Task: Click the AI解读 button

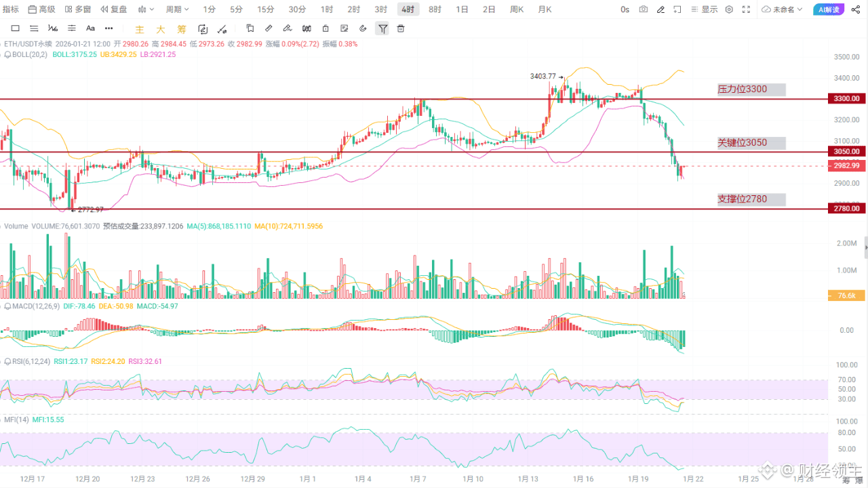Action: (828, 9)
